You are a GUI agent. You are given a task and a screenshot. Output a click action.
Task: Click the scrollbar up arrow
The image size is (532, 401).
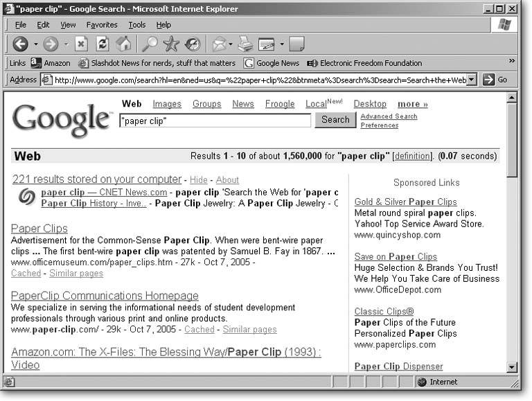pyautogui.click(x=512, y=98)
